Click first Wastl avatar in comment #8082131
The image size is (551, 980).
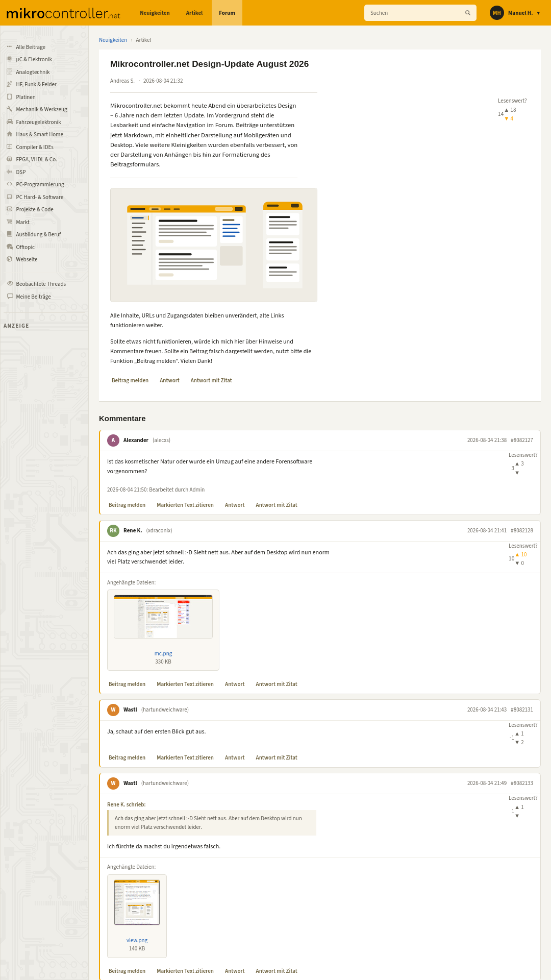pyautogui.click(x=113, y=709)
